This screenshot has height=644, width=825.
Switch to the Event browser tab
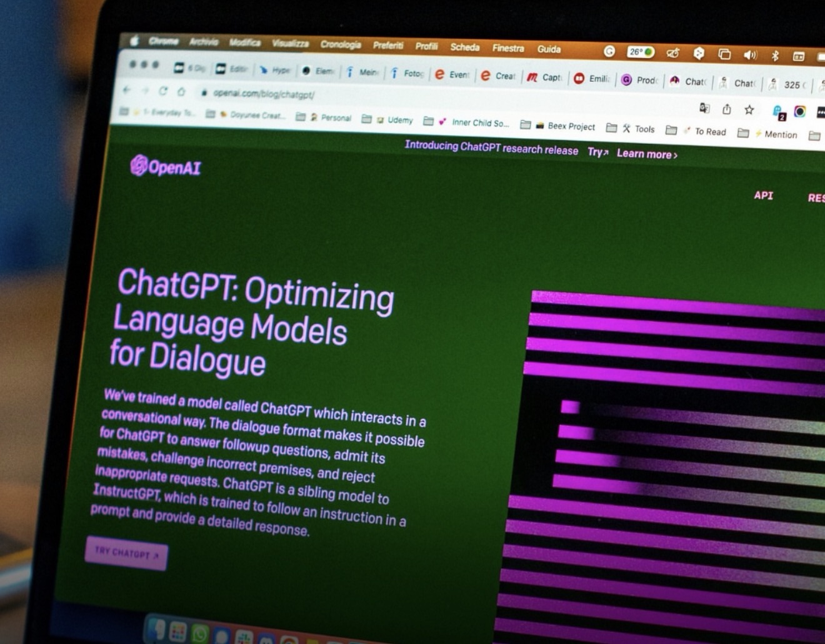pos(452,74)
